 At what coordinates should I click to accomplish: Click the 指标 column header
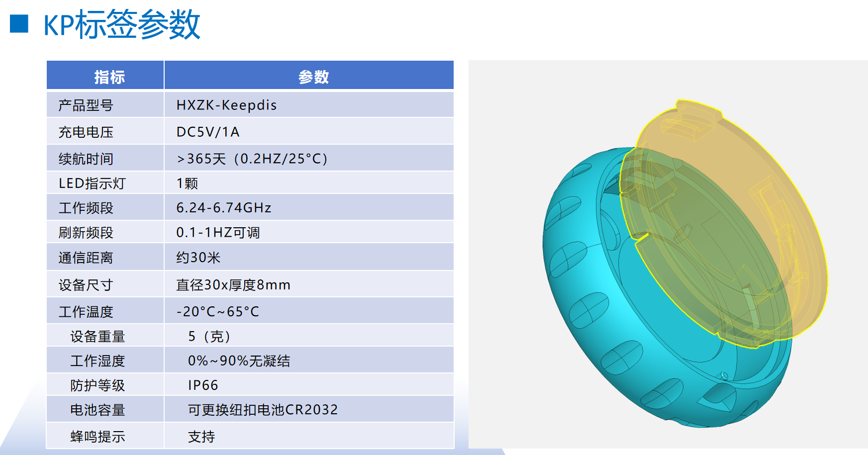point(109,77)
